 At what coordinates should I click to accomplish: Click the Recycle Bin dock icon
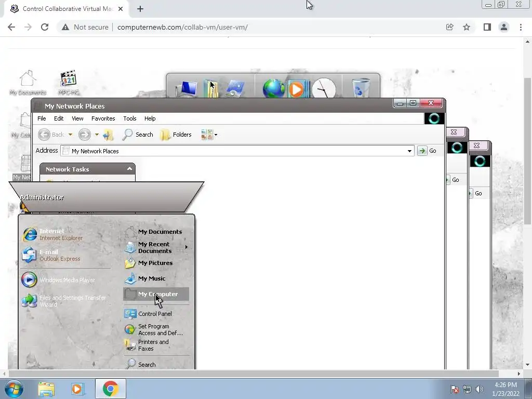tap(361, 88)
